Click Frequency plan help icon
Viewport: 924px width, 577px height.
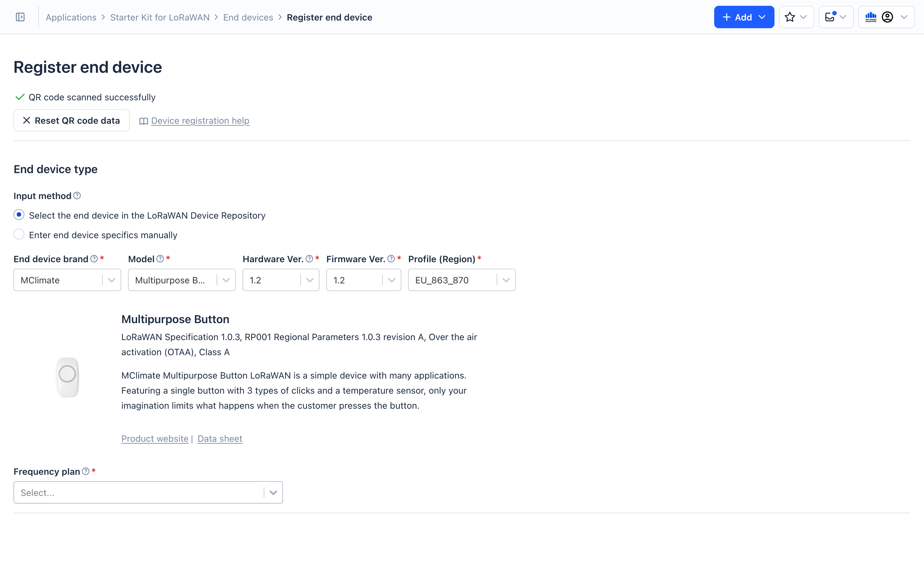click(86, 471)
